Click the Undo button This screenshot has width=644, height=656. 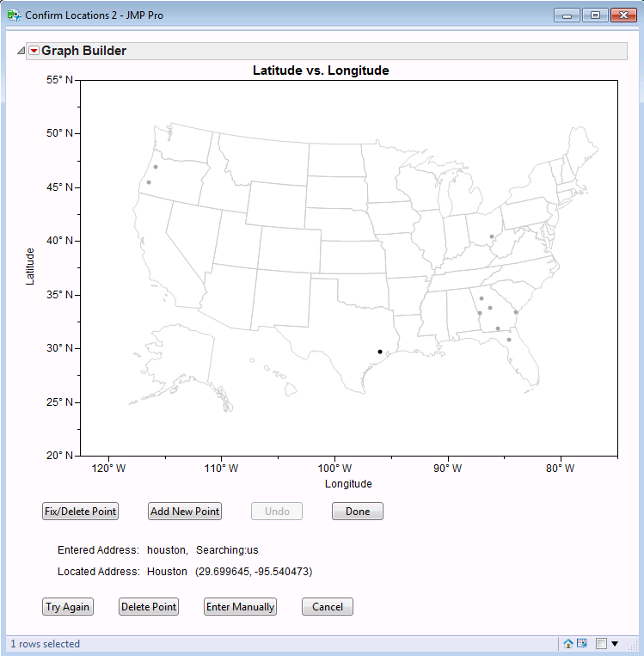[x=277, y=512]
